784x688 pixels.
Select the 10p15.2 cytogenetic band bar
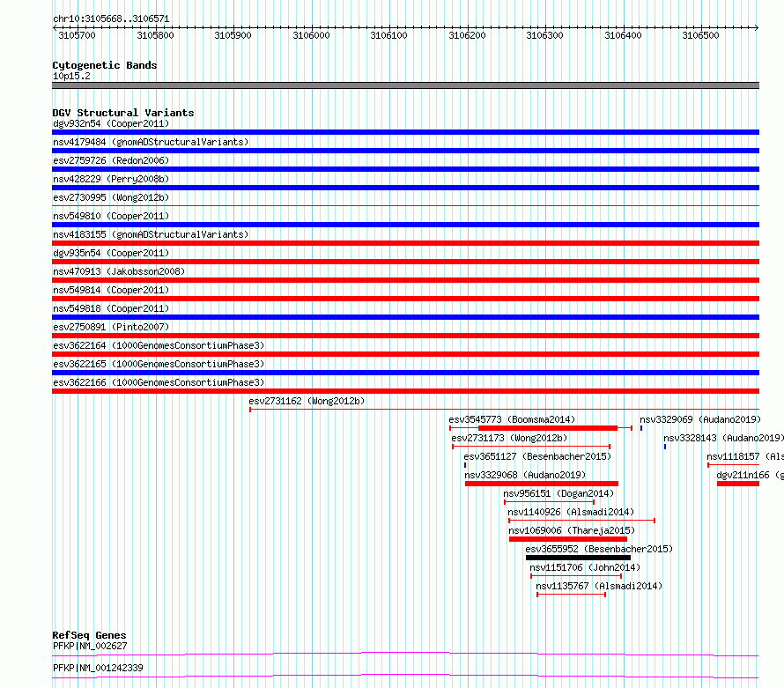pos(405,85)
